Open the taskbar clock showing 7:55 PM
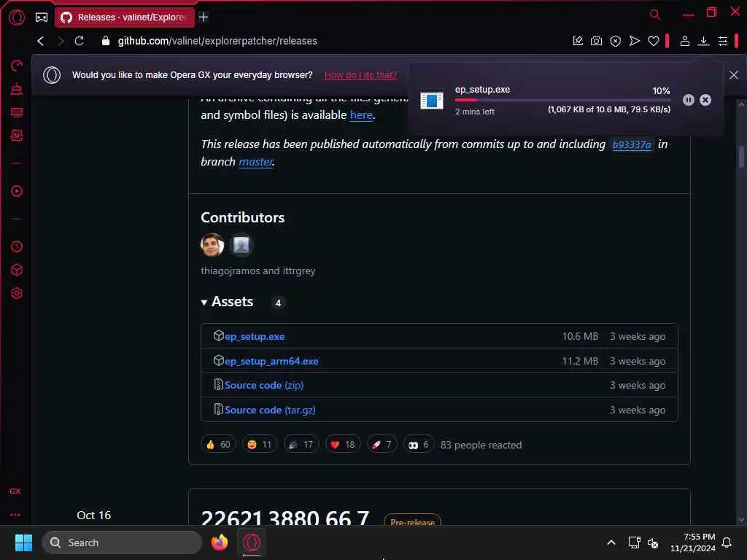The image size is (747, 560). [x=693, y=542]
